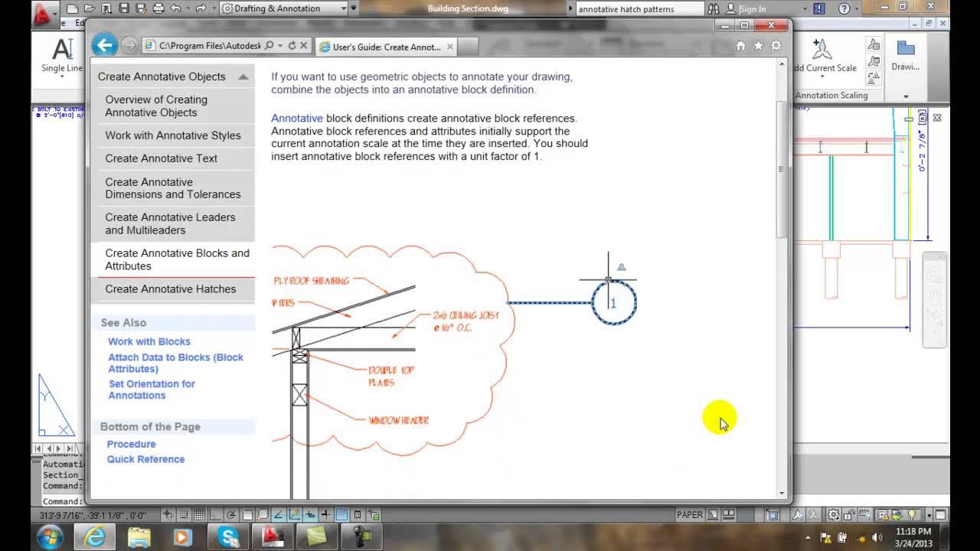This screenshot has width=980, height=551.
Task: Click the Open file icon in AutoCAD toolbar
Action: tap(90, 9)
